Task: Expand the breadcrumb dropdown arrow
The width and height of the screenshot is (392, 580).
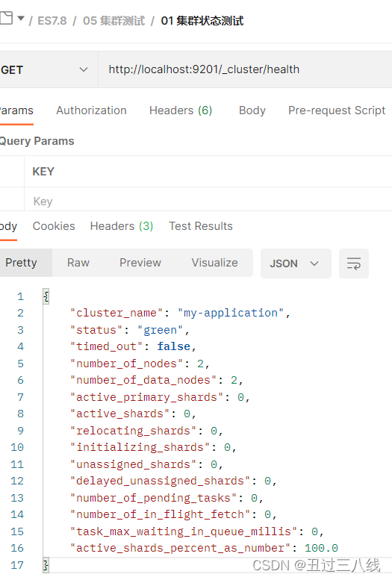Action: (x=21, y=18)
